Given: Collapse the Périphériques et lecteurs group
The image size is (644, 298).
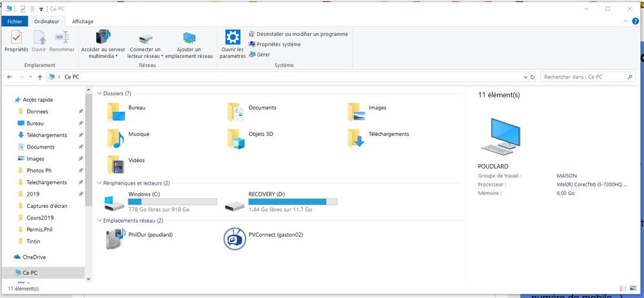Looking at the screenshot, I should point(99,183).
